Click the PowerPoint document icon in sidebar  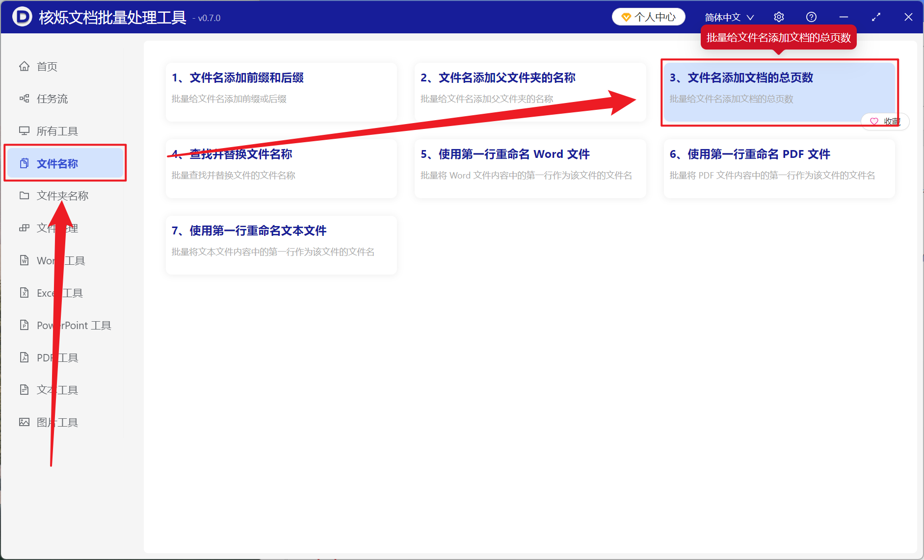24,325
